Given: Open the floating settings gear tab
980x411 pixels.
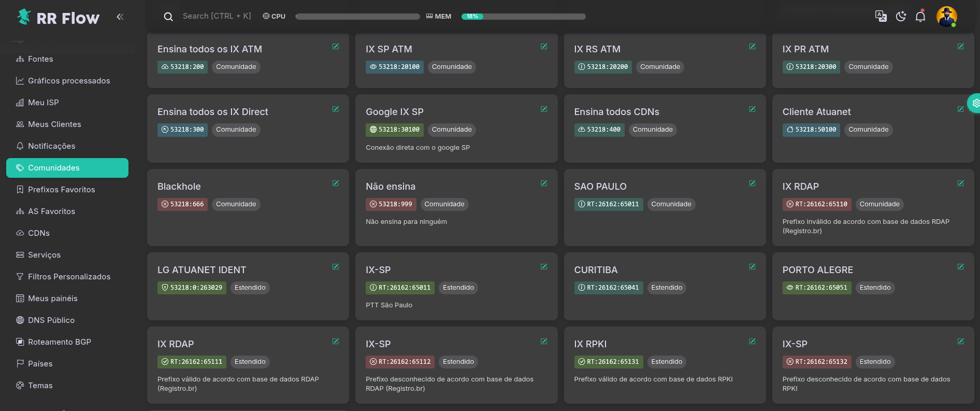Looking at the screenshot, I should pyautogui.click(x=975, y=103).
